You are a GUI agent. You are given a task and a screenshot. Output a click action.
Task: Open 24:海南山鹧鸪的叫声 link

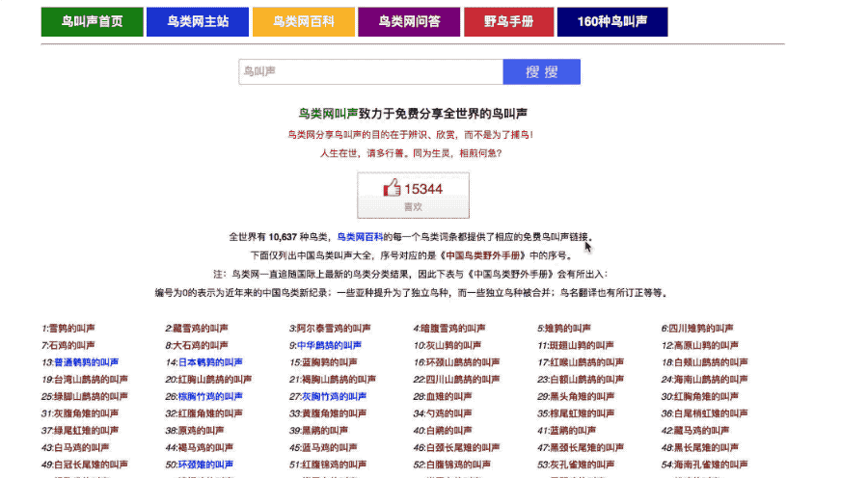(705, 380)
